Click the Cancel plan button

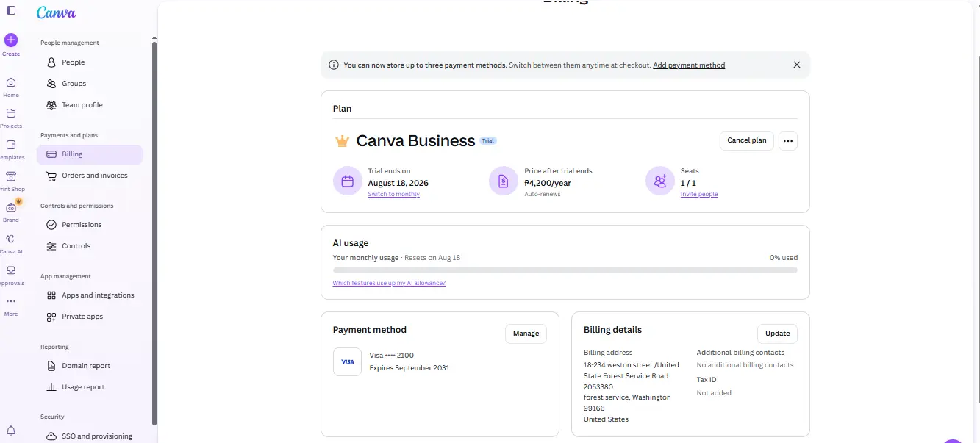click(746, 140)
